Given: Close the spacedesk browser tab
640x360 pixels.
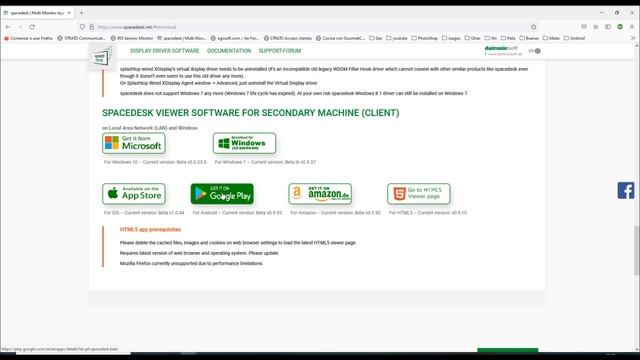Looking at the screenshot, I should pos(69,13).
